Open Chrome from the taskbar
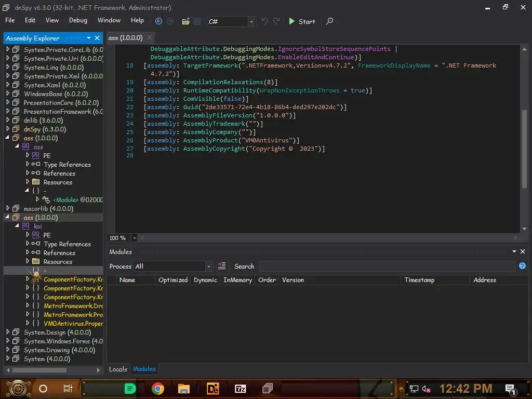Viewport: 532px width, 399px height. (x=158, y=389)
